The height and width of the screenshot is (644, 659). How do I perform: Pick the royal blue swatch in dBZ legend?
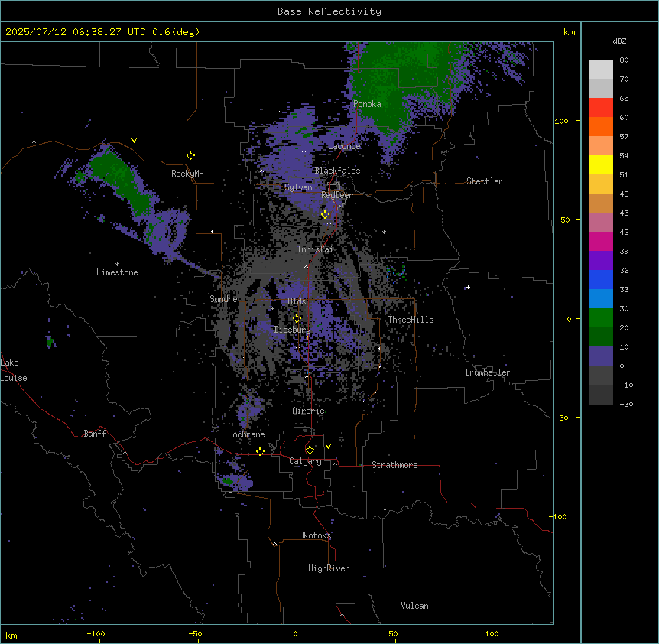[601, 279]
